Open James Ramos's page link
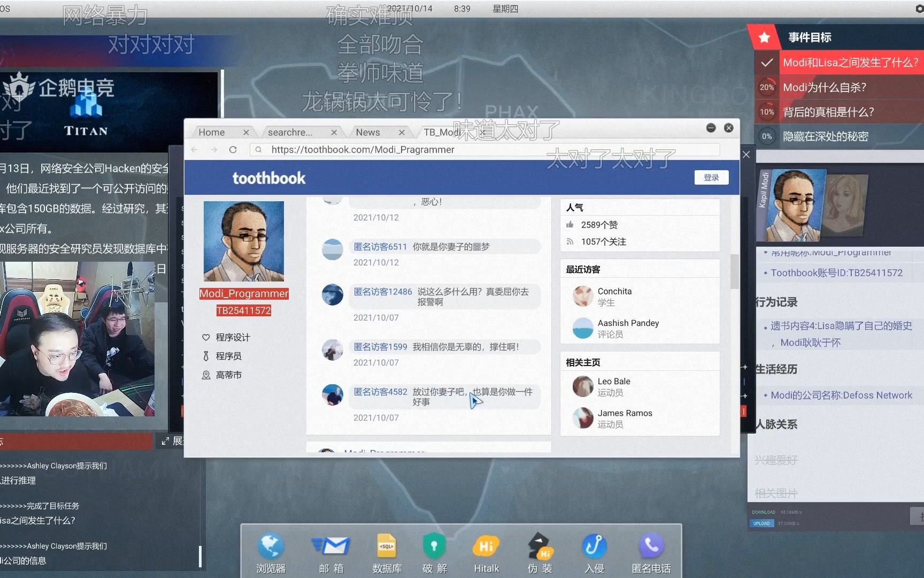The height and width of the screenshot is (578, 924). point(625,413)
